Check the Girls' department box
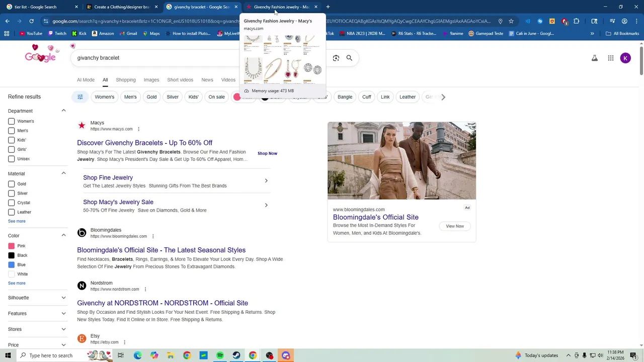 coord(11,149)
